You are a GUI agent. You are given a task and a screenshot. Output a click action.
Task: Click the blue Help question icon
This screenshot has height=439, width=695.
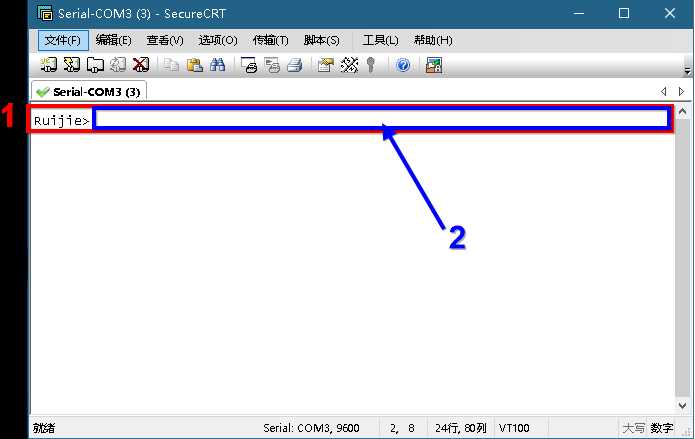403,65
